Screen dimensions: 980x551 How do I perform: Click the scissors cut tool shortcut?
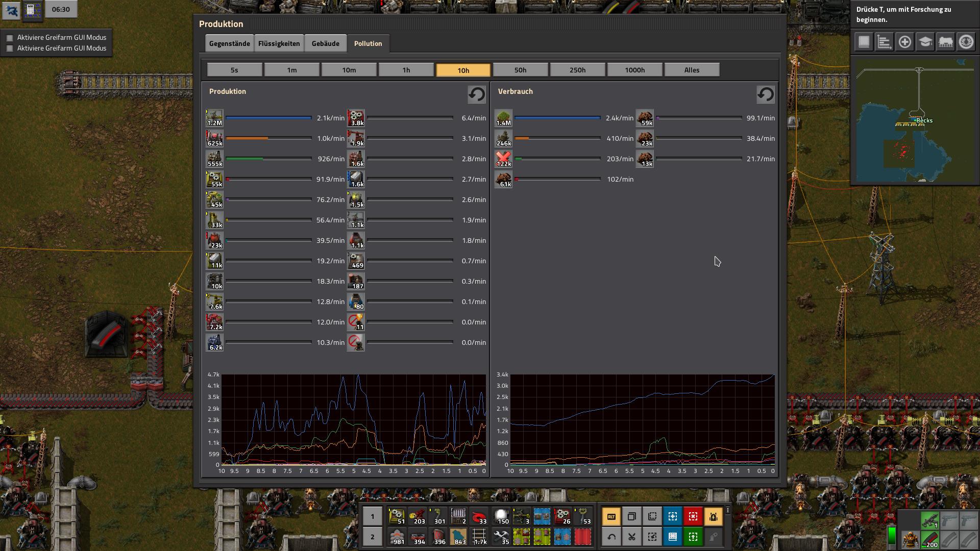tap(631, 537)
